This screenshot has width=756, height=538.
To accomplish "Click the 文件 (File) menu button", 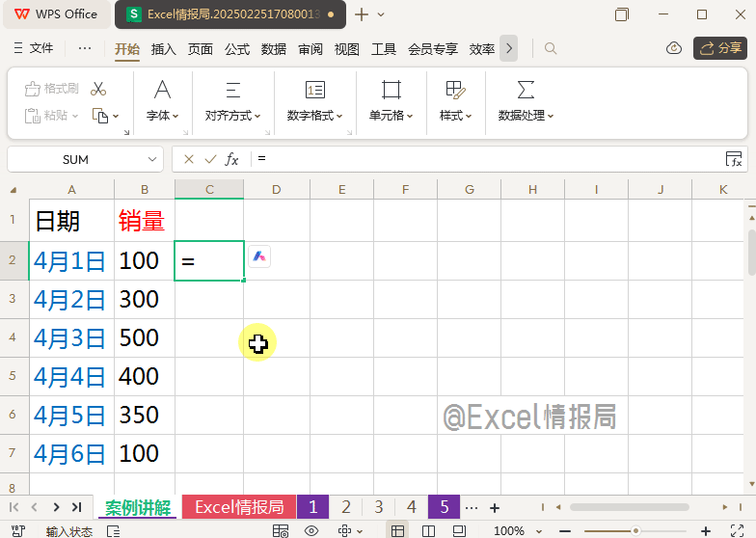I will click(35, 48).
